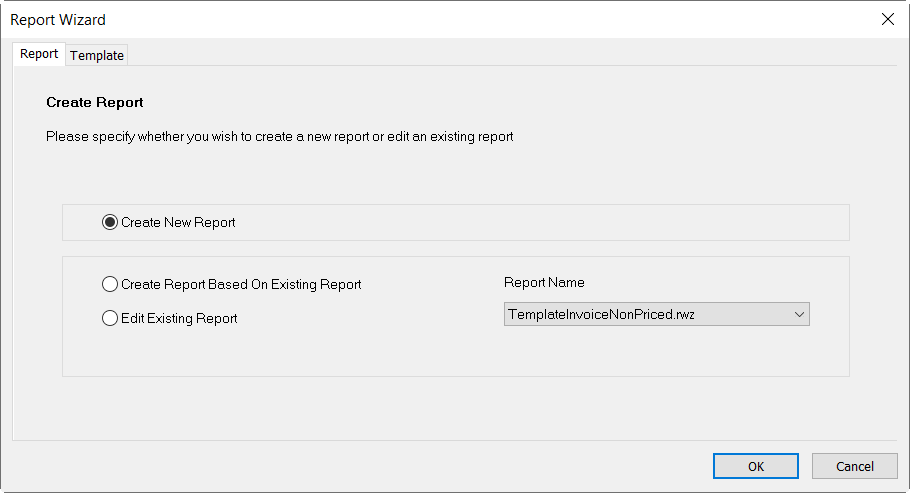Open the Report Name combo box
The image size is (910, 493).
[656, 314]
